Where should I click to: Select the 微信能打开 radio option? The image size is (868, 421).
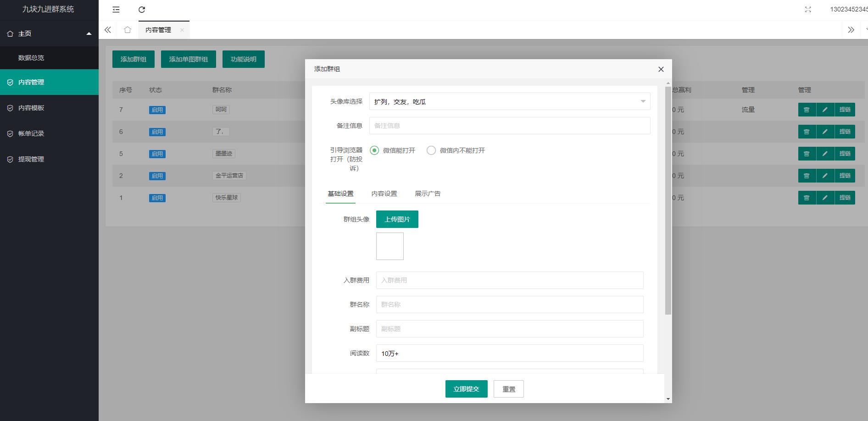point(374,150)
